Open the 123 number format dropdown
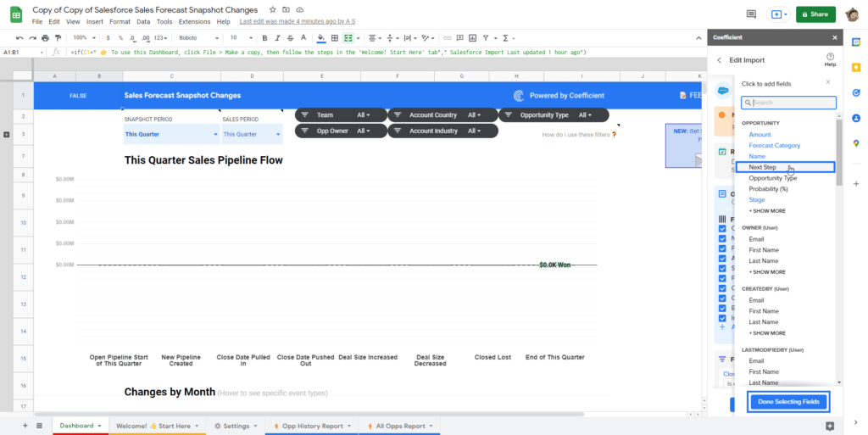This screenshot has height=435, width=868. pos(162,37)
